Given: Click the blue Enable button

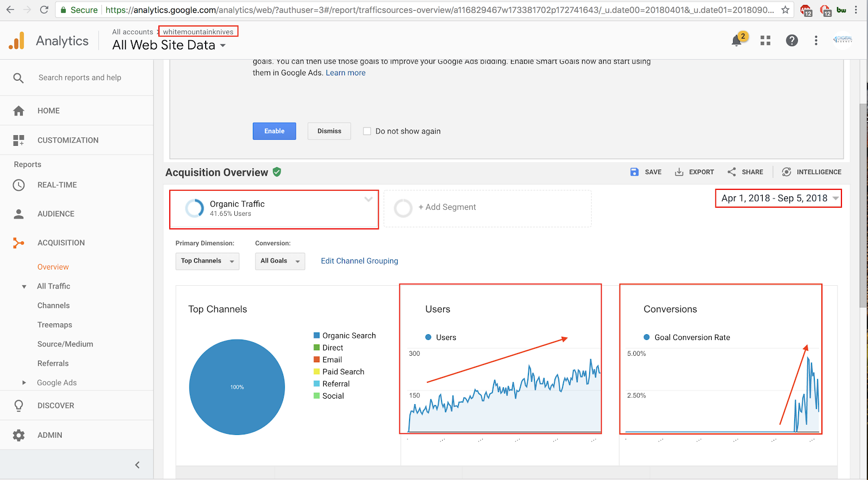Looking at the screenshot, I should pyautogui.click(x=274, y=131).
